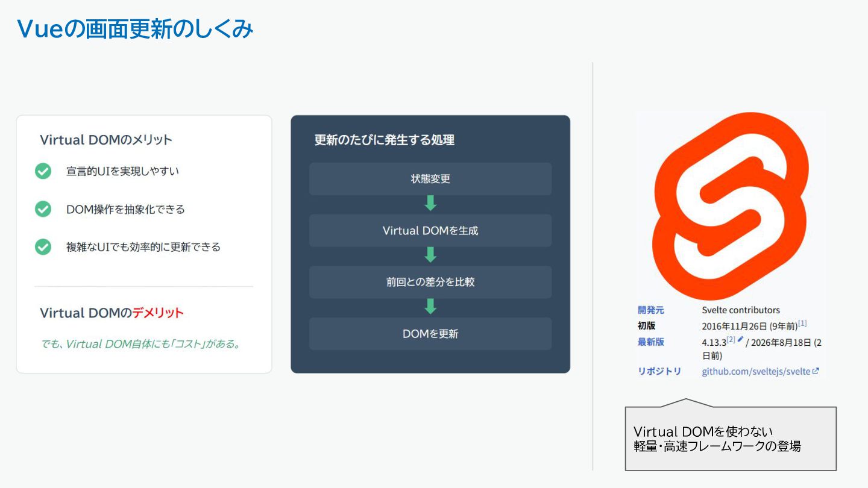Click the heading Virtual DOMのデメリット
This screenshot has width=868, height=488.
point(112,313)
